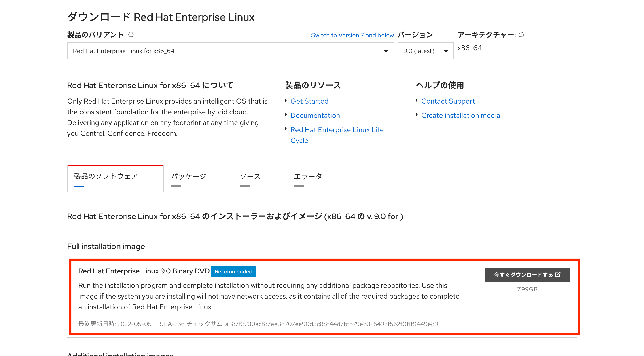This screenshot has height=356, width=644.
Task: Click the triangle icon before Create installation media
Action: point(417,115)
